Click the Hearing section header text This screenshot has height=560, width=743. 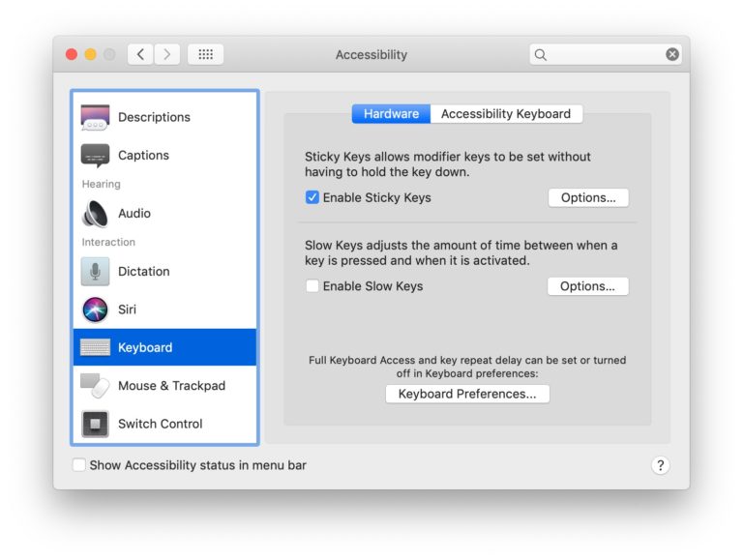coord(101,184)
